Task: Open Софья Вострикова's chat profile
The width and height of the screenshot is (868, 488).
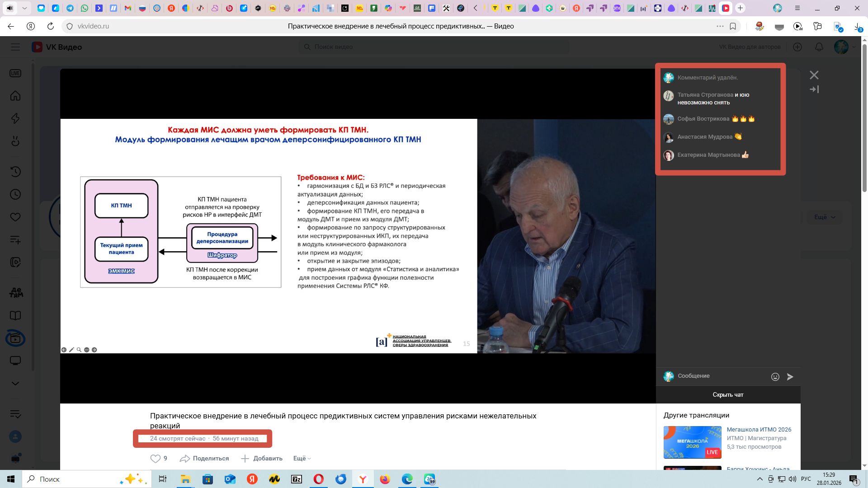Action: click(703, 119)
